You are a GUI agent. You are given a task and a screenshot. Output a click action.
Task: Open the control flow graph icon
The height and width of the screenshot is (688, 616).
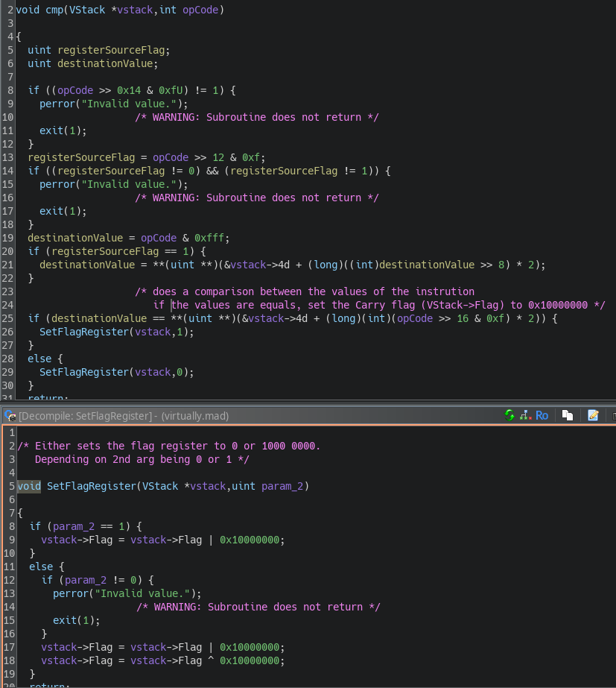pos(525,416)
